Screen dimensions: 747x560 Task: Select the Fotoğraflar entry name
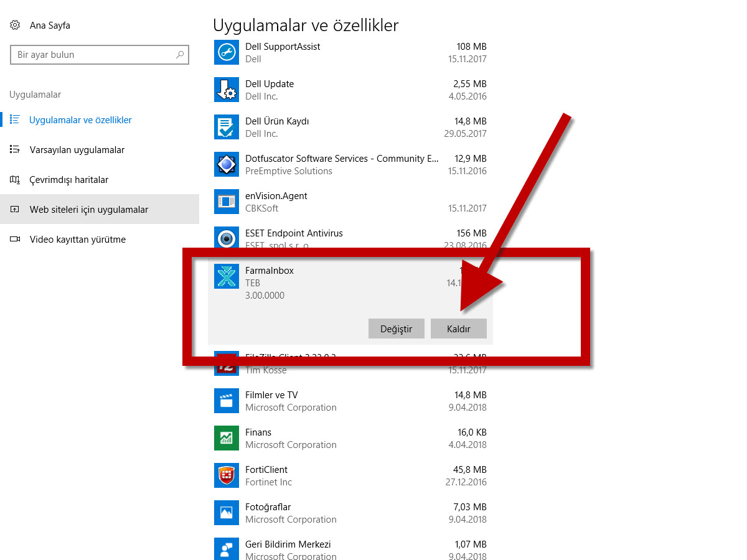[268, 507]
